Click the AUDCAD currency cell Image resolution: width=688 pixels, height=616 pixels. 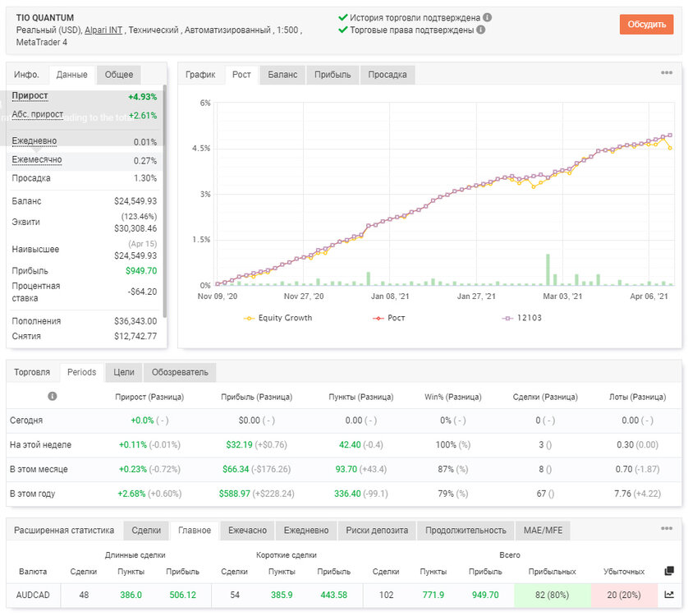pyautogui.click(x=33, y=595)
